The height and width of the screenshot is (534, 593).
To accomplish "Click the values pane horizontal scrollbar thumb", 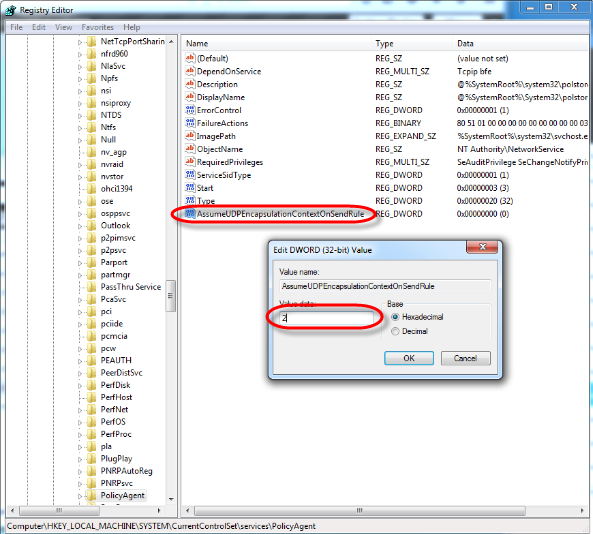I will [x=360, y=511].
